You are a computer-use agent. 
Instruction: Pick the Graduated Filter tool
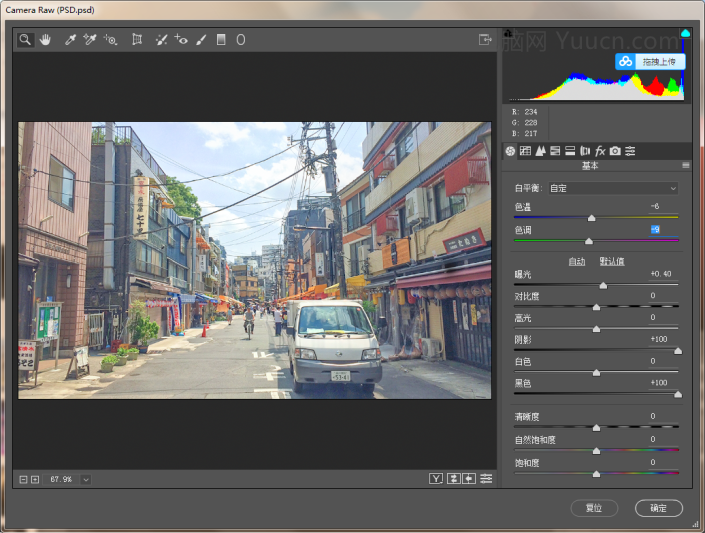click(221, 40)
